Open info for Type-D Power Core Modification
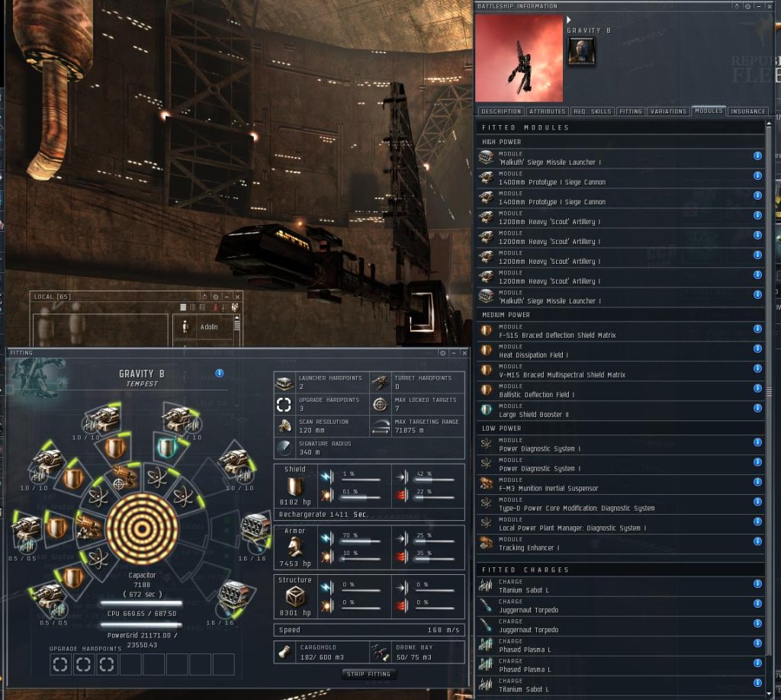This screenshot has height=700, width=781. coord(757,502)
